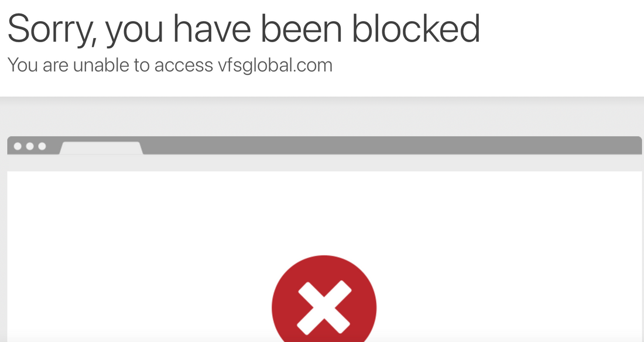Click the word "you" in the heading
Screen dimensions: 644x342
(x=134, y=32)
